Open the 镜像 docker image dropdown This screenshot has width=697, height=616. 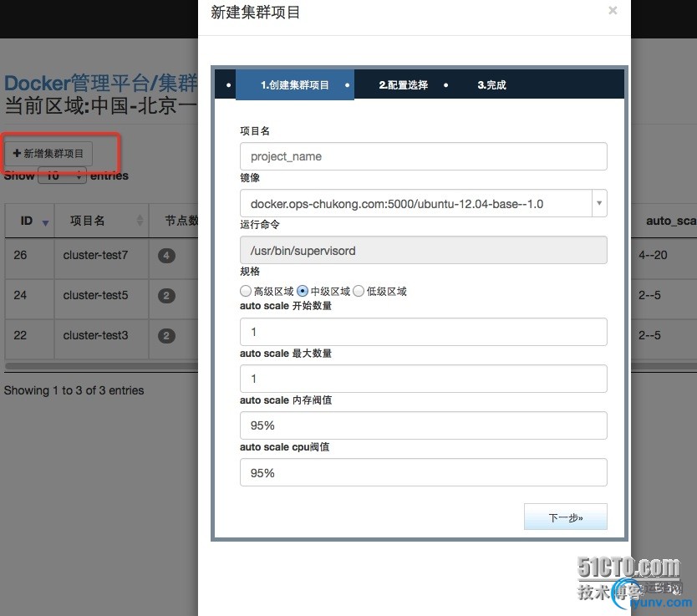[423, 204]
